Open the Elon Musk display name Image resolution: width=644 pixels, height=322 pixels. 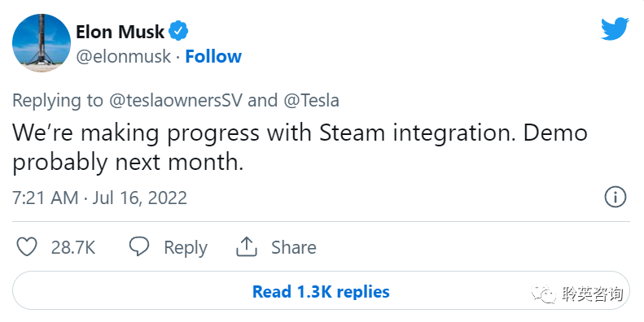coord(120,32)
